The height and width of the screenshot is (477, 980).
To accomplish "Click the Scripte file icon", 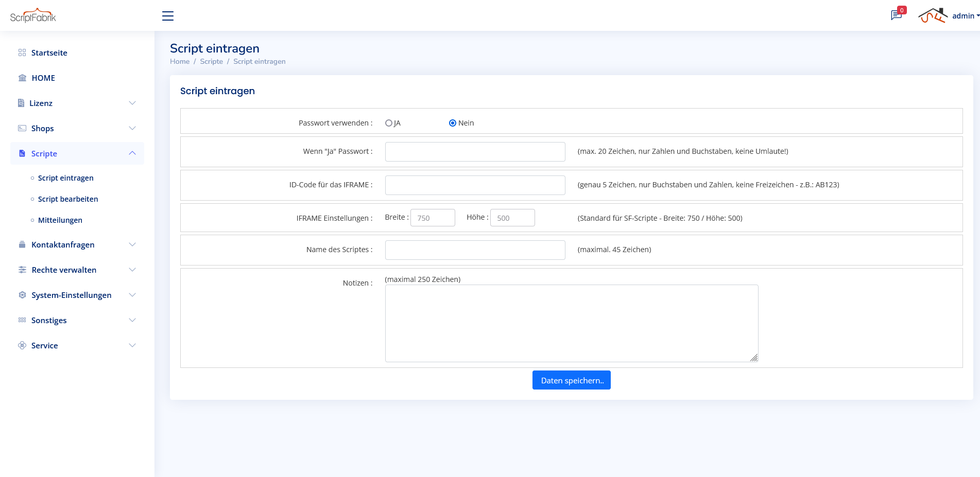I will click(x=22, y=153).
